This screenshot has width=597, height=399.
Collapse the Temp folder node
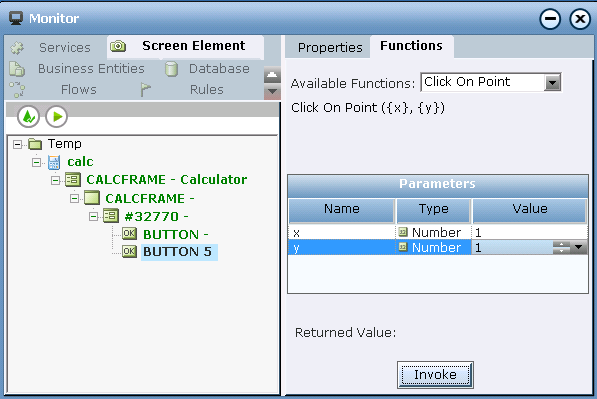coord(17,144)
